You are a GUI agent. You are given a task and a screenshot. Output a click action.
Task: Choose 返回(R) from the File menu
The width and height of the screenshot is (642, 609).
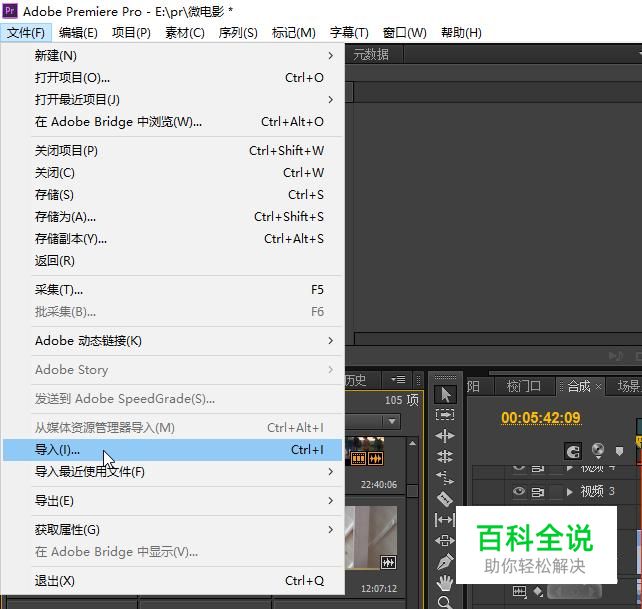pyautogui.click(x=172, y=261)
